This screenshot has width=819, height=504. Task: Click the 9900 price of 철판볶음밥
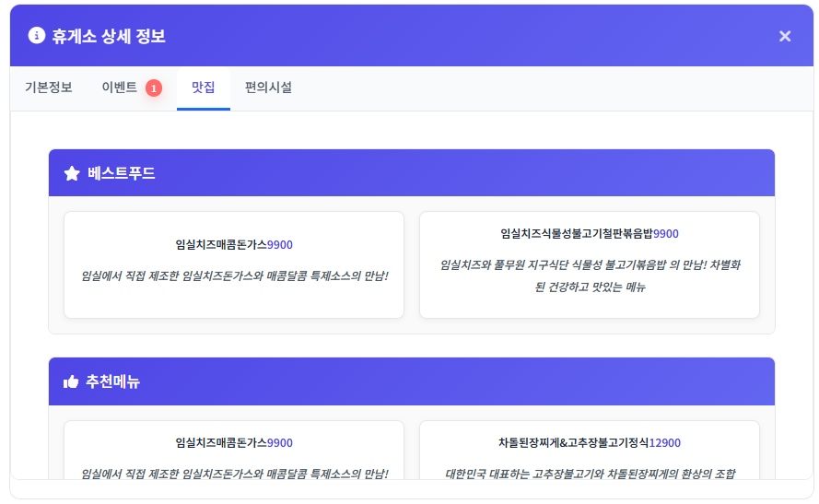tap(666, 234)
